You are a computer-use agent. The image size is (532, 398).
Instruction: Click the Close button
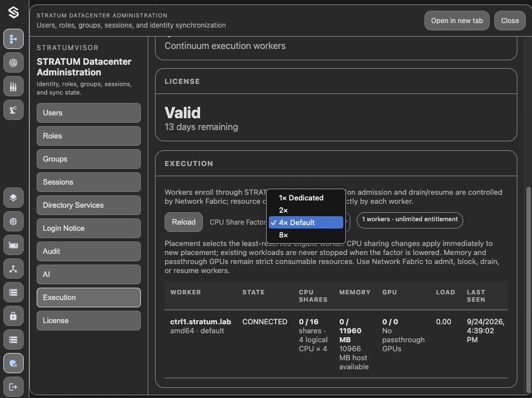[x=509, y=21]
